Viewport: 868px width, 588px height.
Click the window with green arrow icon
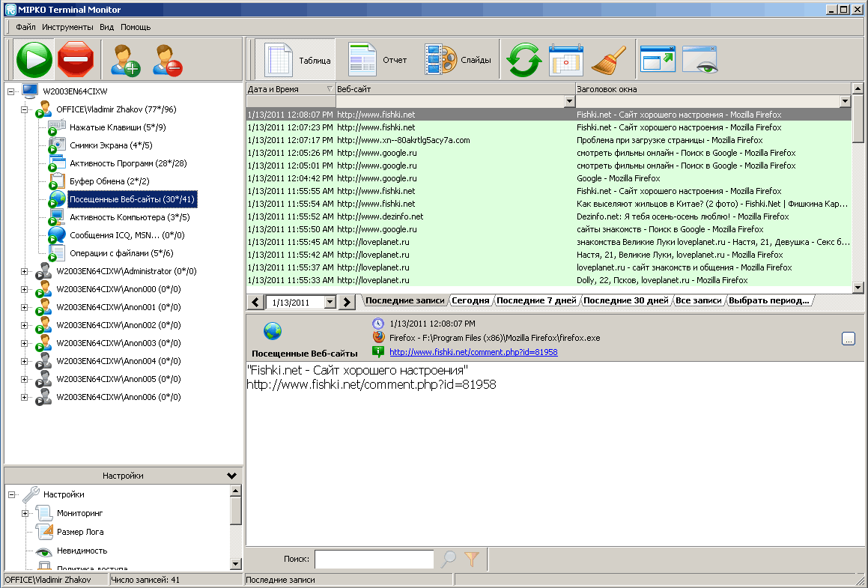pos(658,58)
